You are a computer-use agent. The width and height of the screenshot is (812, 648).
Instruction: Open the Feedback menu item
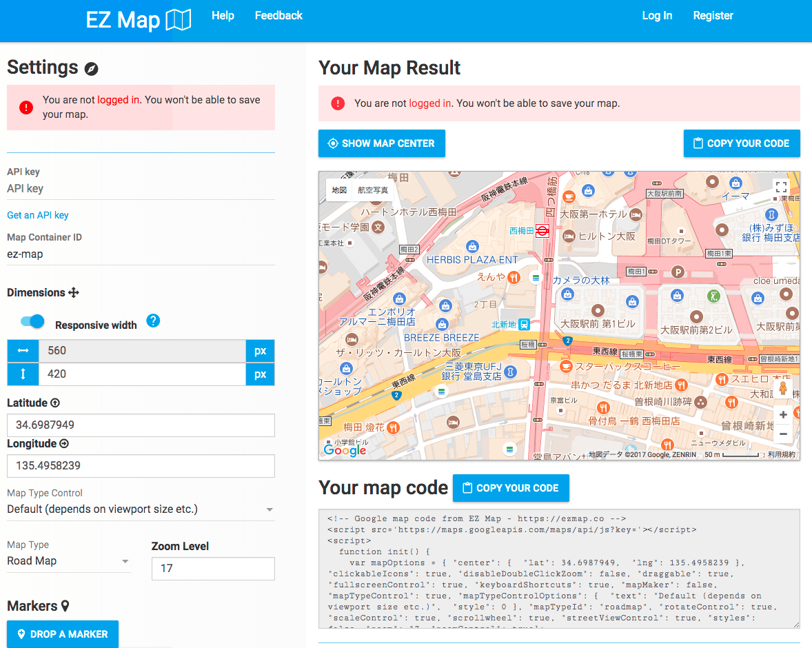pyautogui.click(x=278, y=16)
